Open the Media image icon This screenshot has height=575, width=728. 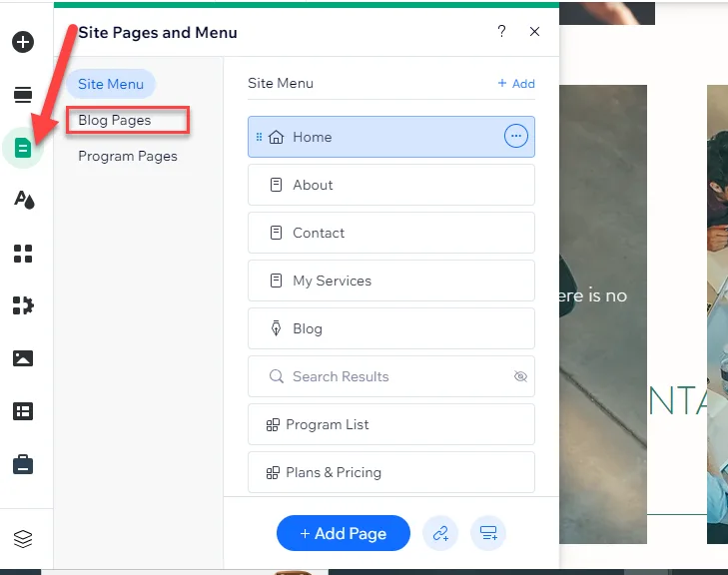coord(23,358)
